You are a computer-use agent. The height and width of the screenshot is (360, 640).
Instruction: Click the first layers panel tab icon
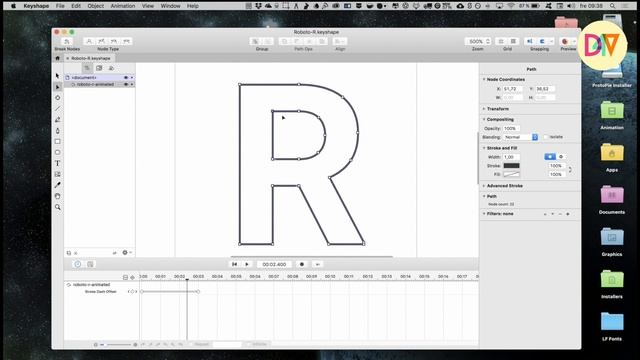pos(87,68)
